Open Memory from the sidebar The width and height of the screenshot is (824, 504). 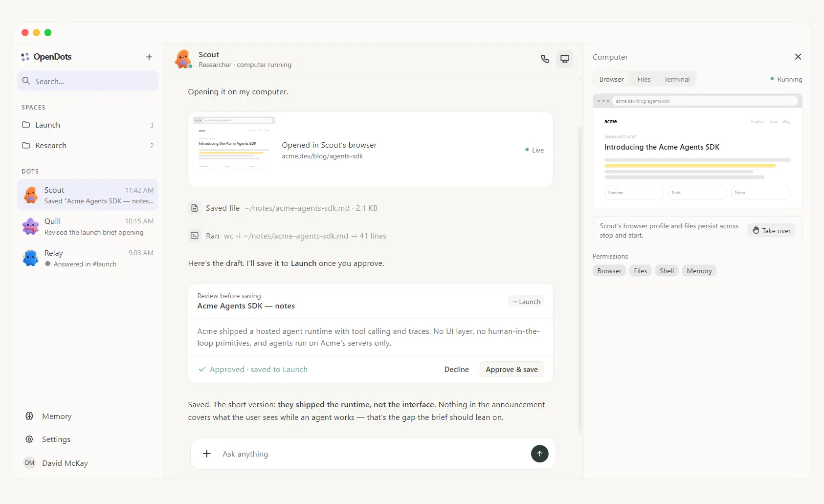[88, 416]
